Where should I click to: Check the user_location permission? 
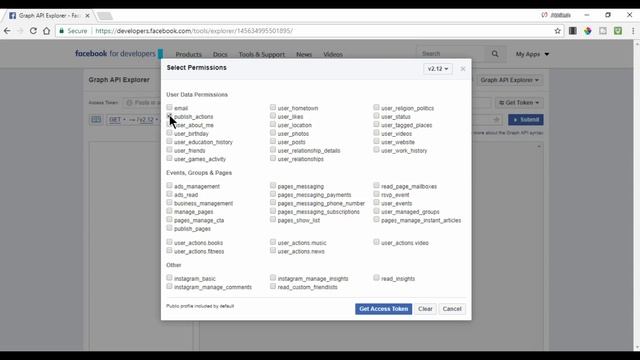273,124
